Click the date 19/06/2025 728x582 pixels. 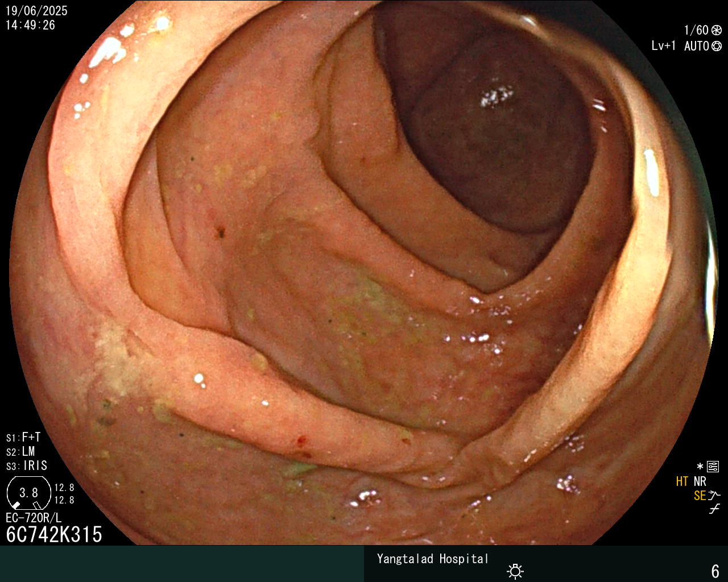[36, 11]
